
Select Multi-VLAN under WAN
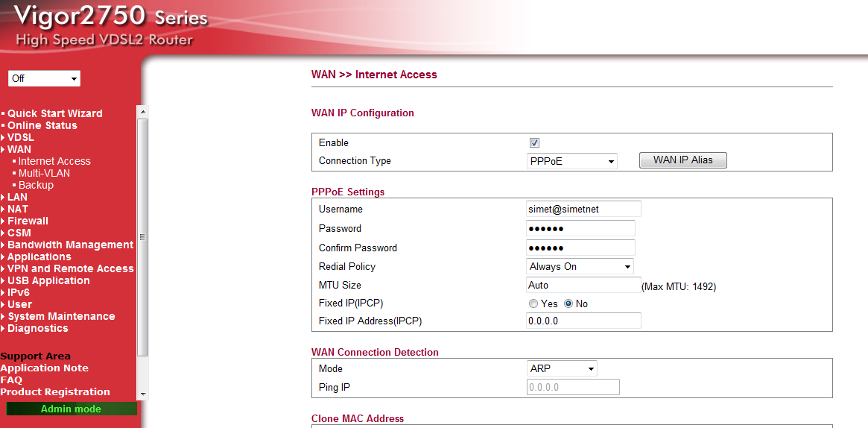click(x=44, y=173)
